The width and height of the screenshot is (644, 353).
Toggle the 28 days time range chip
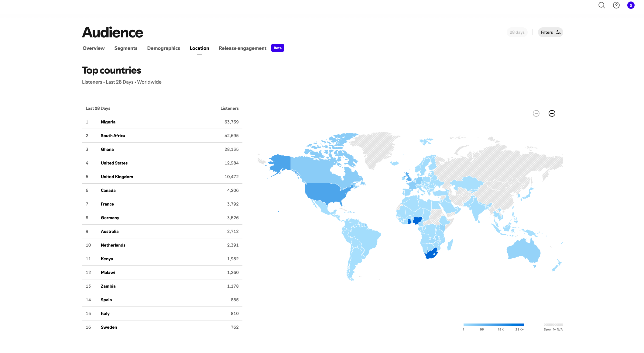point(517,32)
